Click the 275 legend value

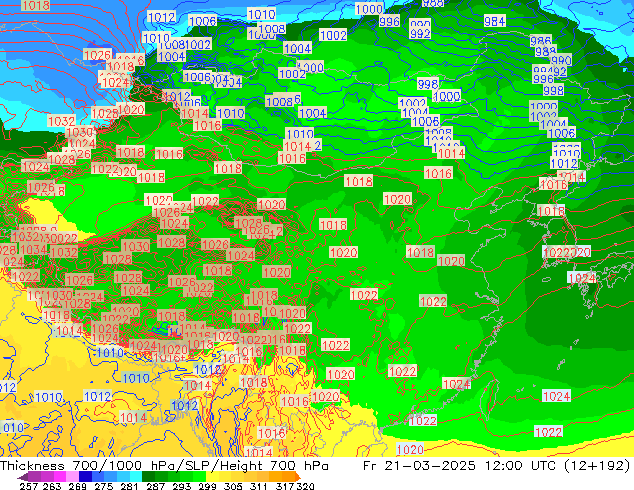click(x=104, y=486)
